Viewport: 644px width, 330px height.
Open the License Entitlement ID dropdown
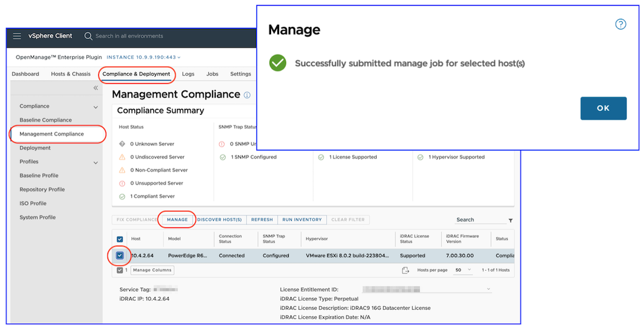click(427, 289)
